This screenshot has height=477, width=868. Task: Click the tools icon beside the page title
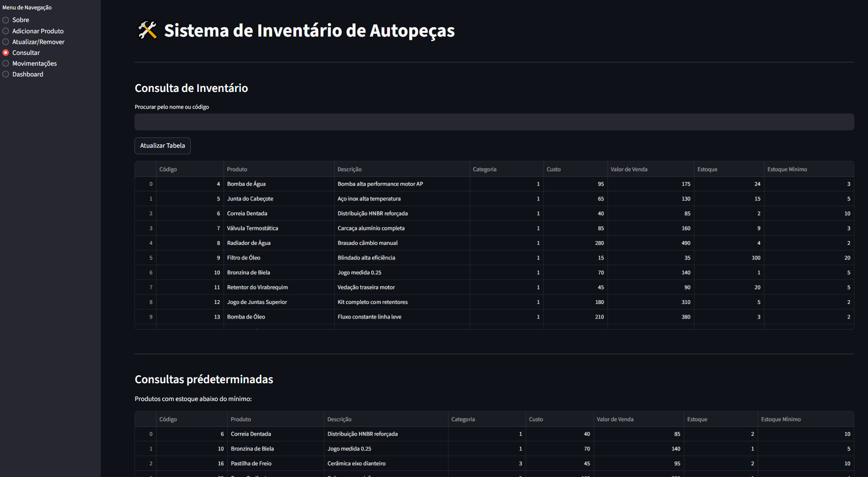[x=146, y=30]
